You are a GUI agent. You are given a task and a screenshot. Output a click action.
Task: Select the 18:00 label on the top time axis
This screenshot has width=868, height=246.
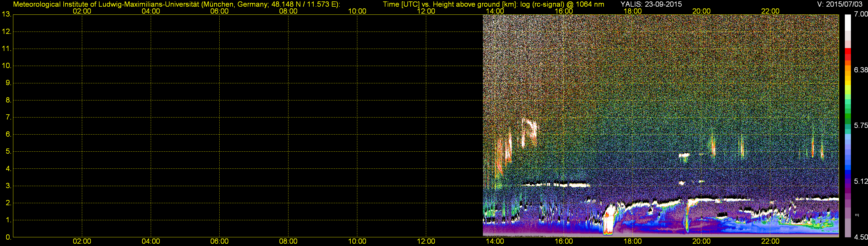pyautogui.click(x=632, y=11)
